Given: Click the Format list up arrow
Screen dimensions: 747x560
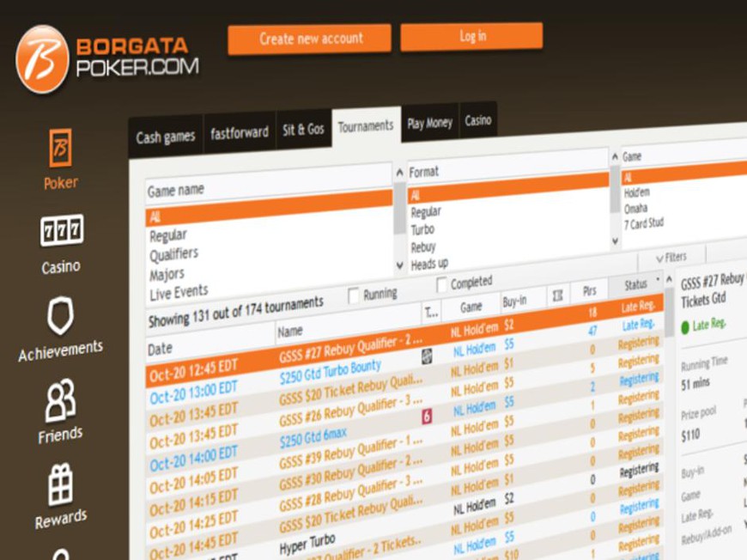Looking at the screenshot, I should tap(615, 156).
